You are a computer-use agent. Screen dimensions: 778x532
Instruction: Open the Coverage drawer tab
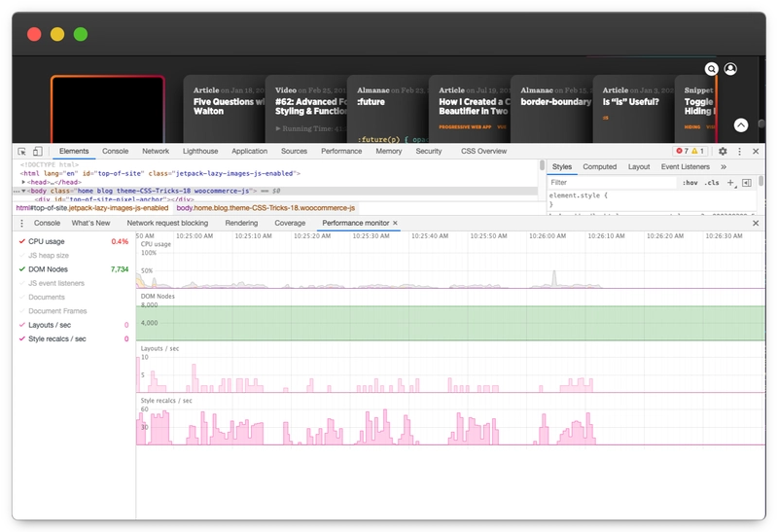(290, 224)
